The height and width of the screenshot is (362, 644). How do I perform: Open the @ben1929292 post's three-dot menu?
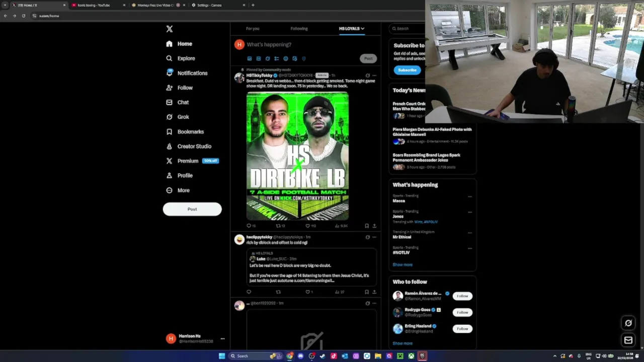(x=374, y=303)
